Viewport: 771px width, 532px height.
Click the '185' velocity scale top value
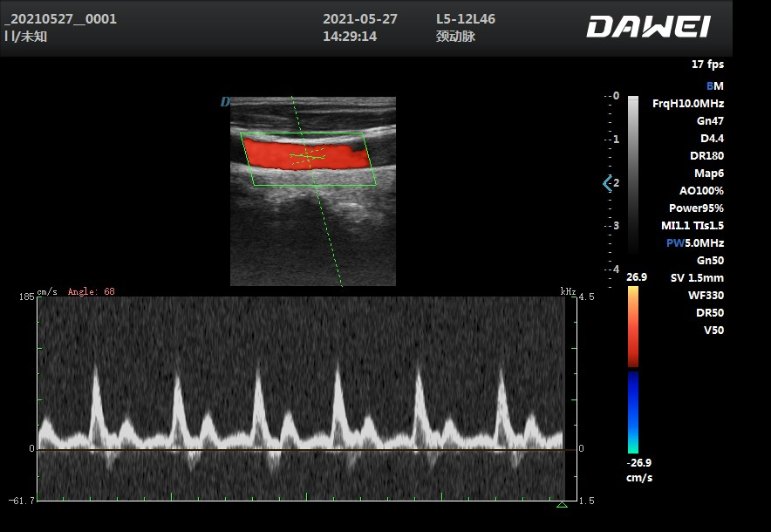tap(26, 297)
